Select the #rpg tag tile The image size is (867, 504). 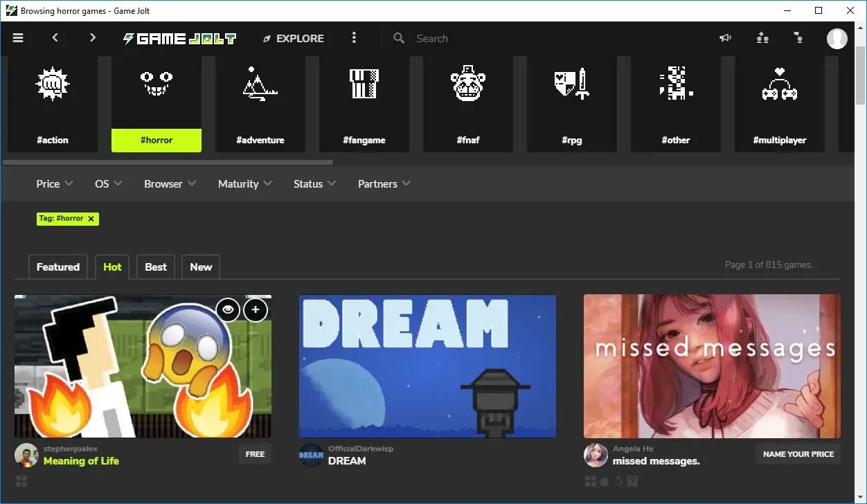(572, 104)
